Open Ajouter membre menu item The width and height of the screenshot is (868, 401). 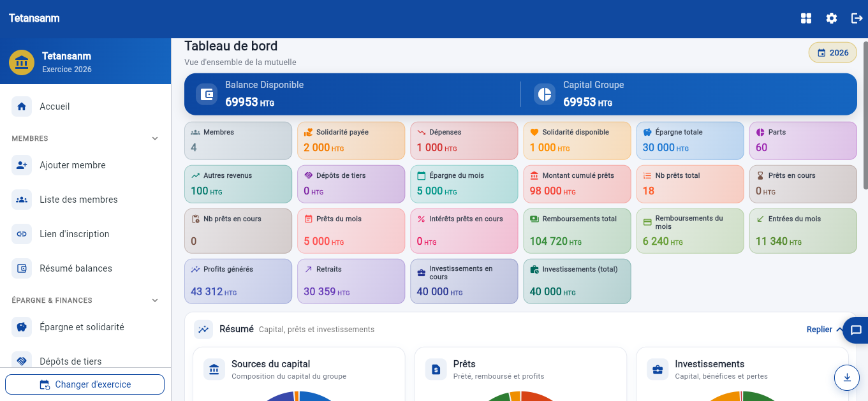(85, 165)
